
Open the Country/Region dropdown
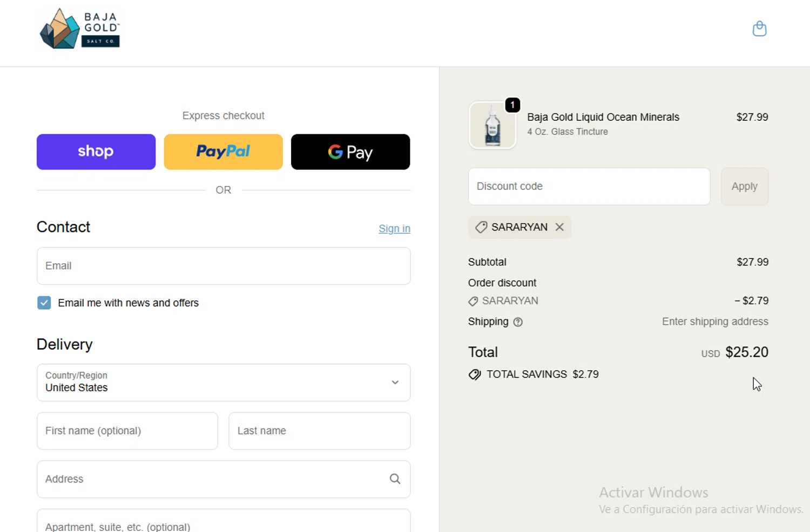pos(224,383)
